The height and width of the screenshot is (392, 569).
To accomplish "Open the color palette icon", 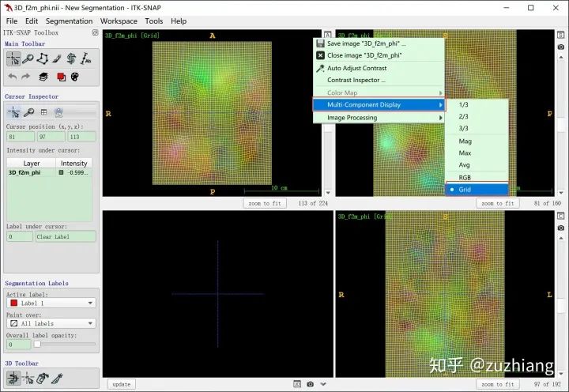I will (x=75, y=77).
